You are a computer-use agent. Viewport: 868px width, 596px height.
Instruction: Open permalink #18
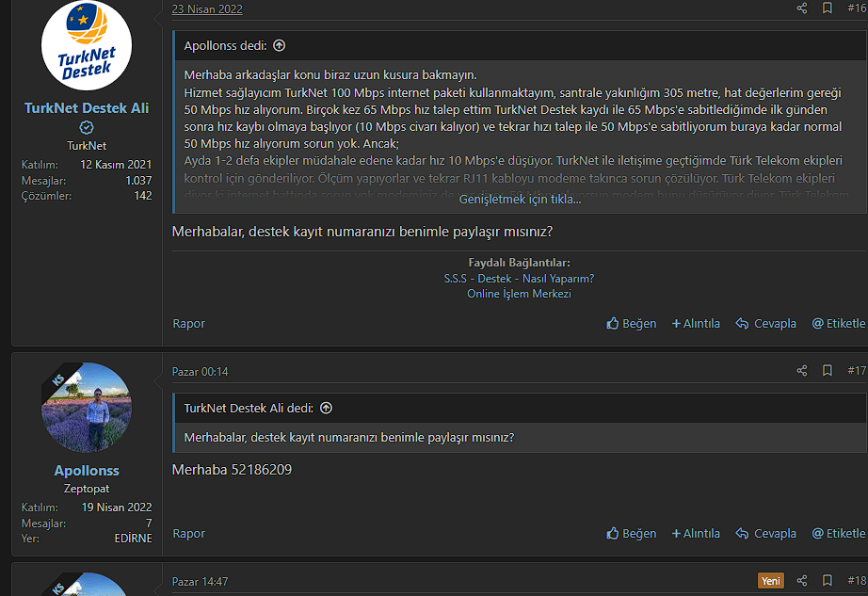(x=857, y=581)
